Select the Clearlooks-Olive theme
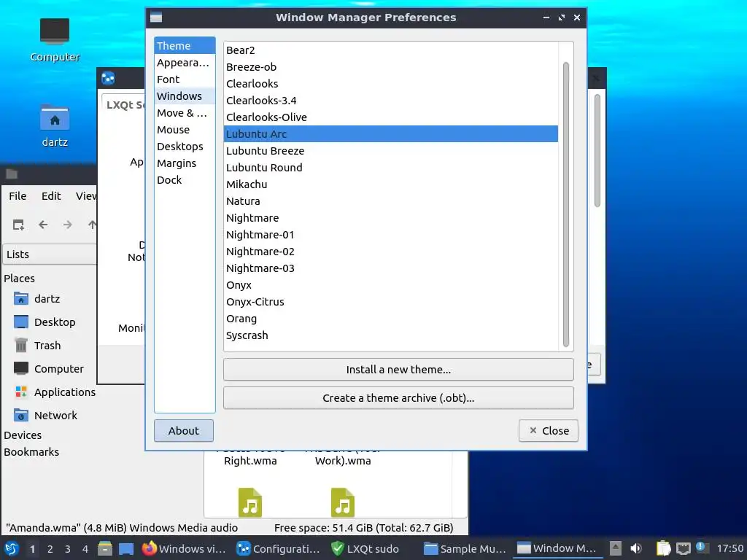The width and height of the screenshot is (747, 560). click(x=391, y=117)
